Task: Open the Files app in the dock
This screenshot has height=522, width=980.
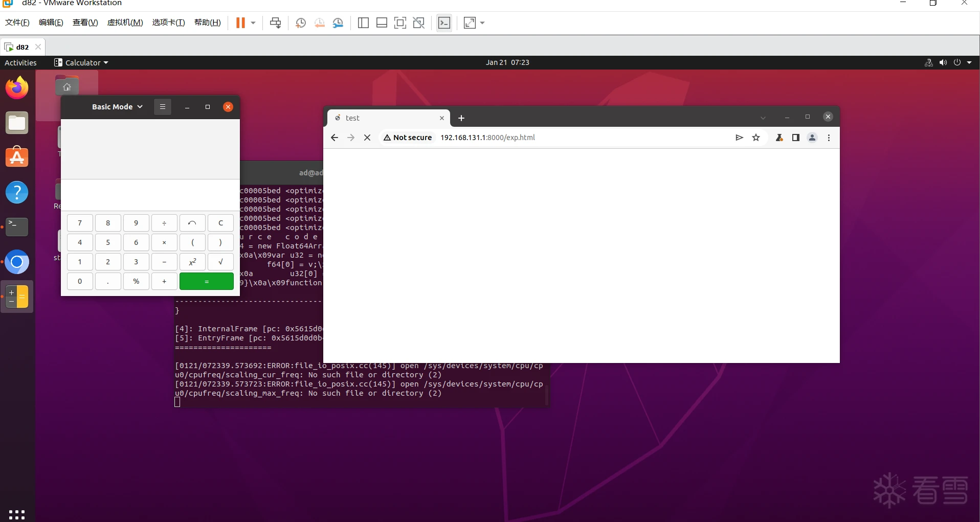Action: coord(17,123)
